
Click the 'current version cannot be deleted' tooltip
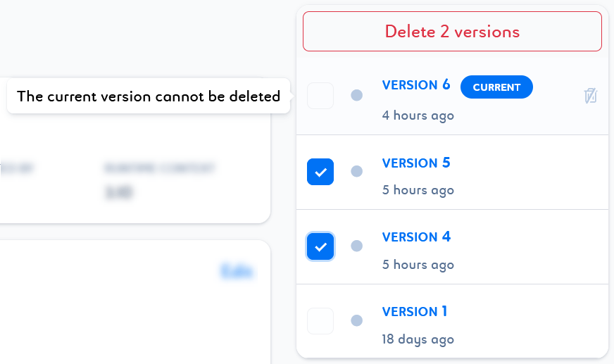point(149,96)
